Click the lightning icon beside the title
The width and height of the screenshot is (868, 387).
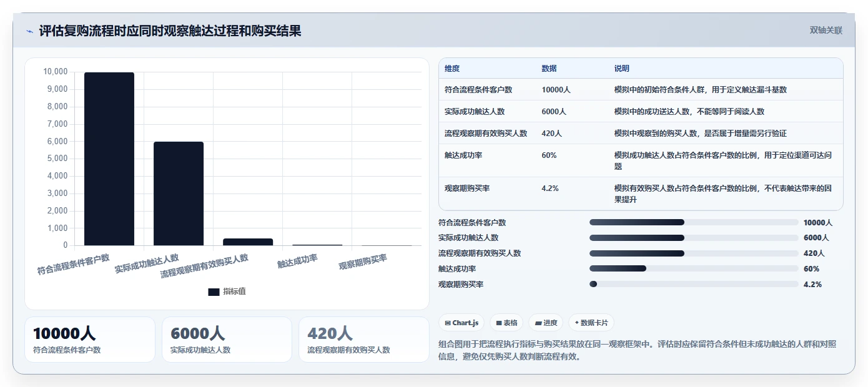[x=29, y=31]
